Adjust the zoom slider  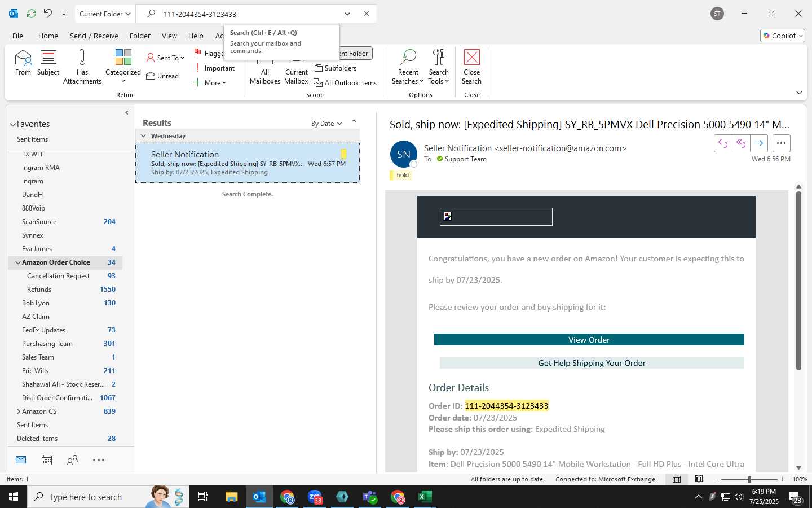749,479
